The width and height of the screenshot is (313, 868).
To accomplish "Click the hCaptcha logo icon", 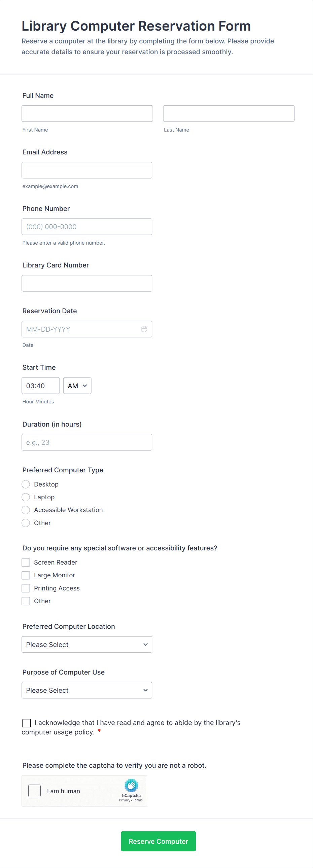I will (131, 785).
